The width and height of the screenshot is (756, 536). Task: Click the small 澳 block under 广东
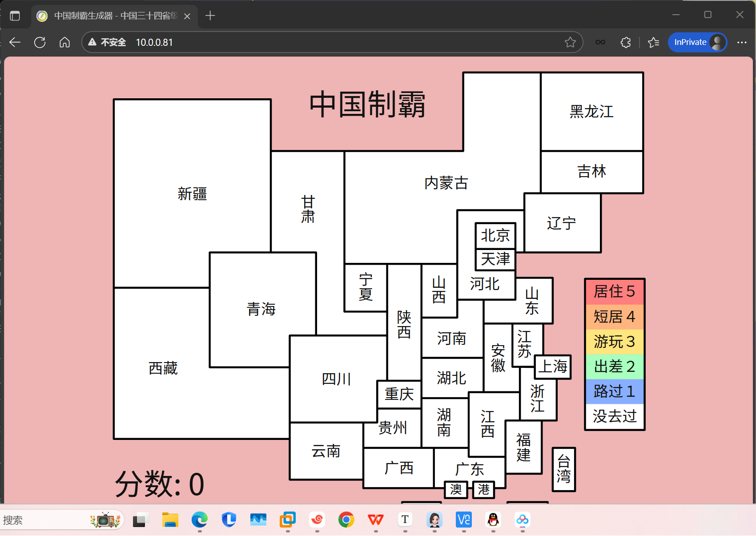pyautogui.click(x=456, y=489)
